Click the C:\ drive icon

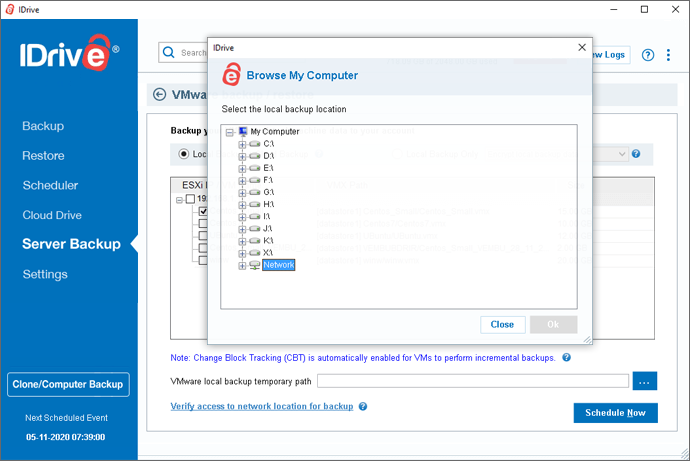coord(255,144)
